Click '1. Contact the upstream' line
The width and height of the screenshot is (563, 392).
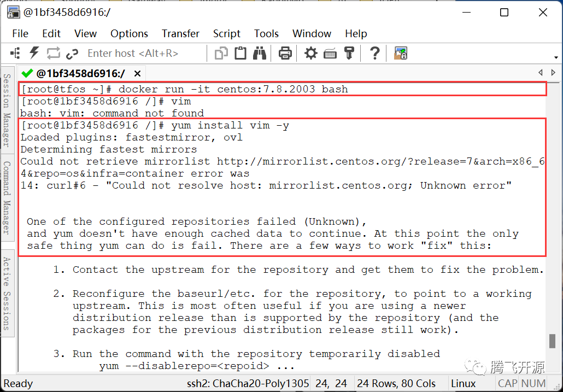[298, 270]
